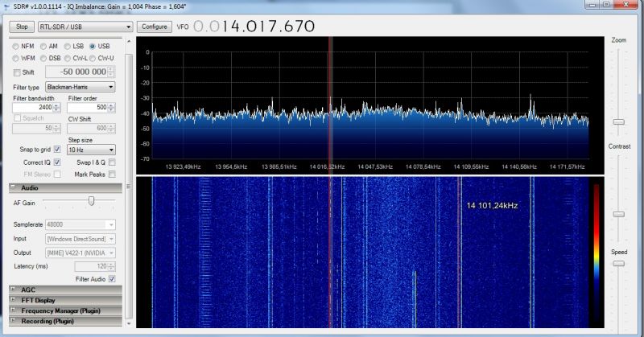Collapse the Audio section header
The width and height of the screenshot is (644, 337).
point(65,187)
